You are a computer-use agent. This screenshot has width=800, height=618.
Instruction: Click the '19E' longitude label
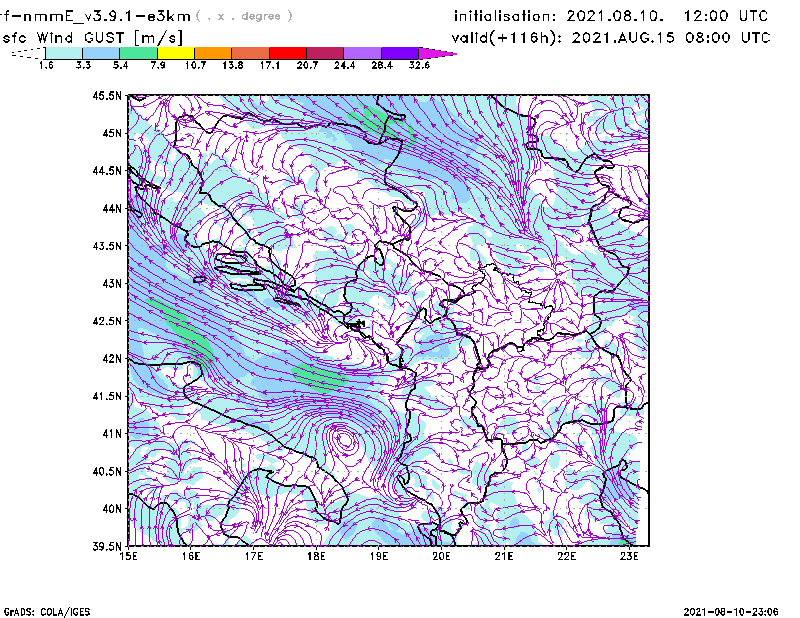point(379,556)
